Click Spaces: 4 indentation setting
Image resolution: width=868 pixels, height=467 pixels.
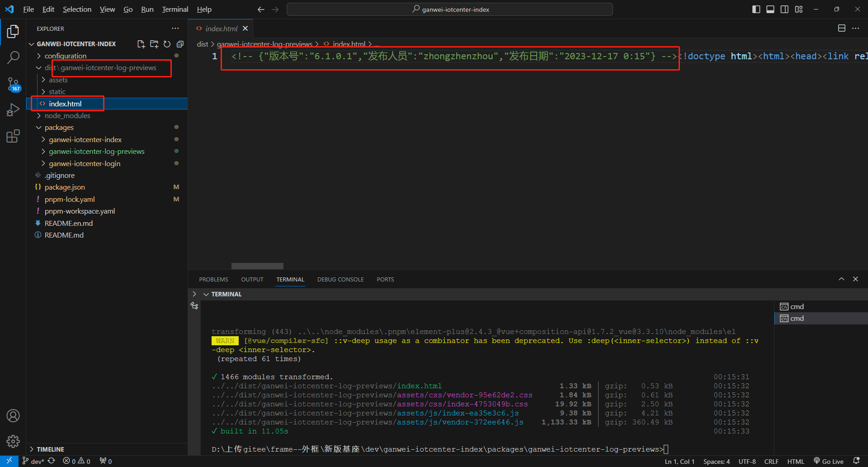point(716,461)
